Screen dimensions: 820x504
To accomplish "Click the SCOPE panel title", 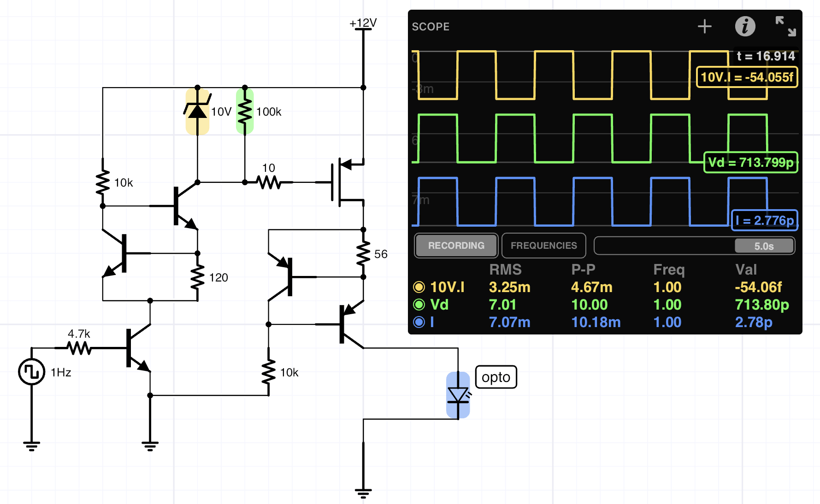I will [431, 26].
